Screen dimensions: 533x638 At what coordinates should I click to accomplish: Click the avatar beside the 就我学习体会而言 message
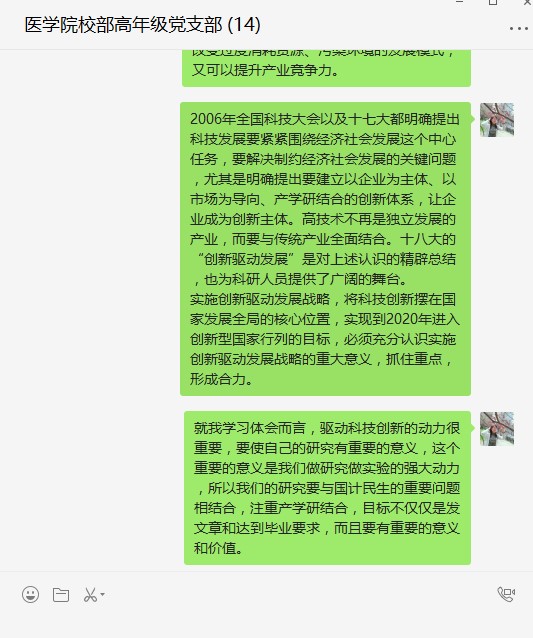(497, 429)
